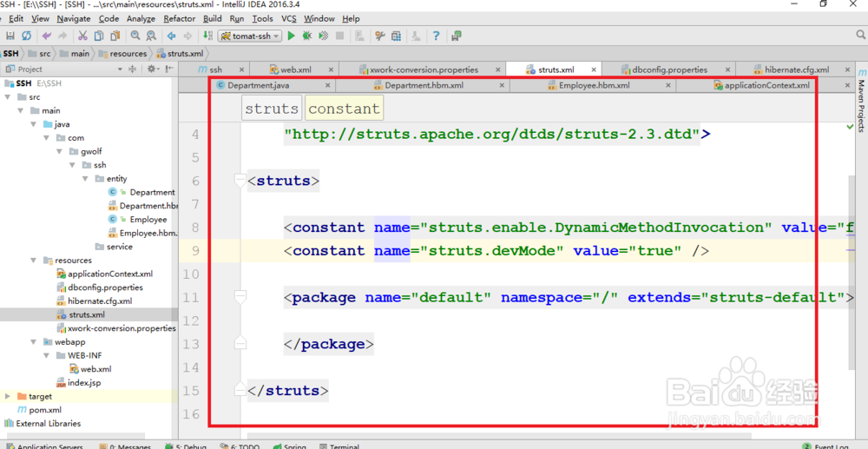
Task: Open Settings via the wrench icon
Action: point(380,36)
